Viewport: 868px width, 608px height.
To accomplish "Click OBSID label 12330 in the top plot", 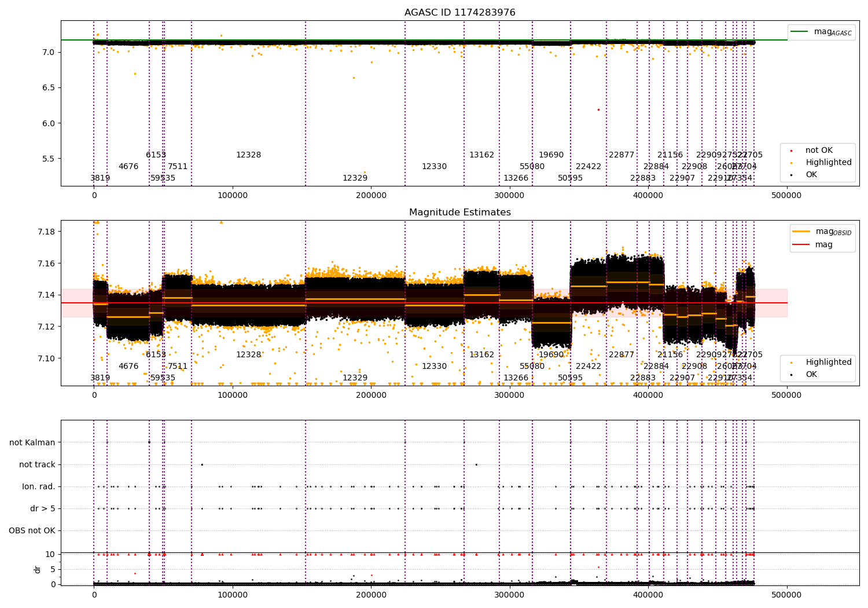I will click(434, 167).
